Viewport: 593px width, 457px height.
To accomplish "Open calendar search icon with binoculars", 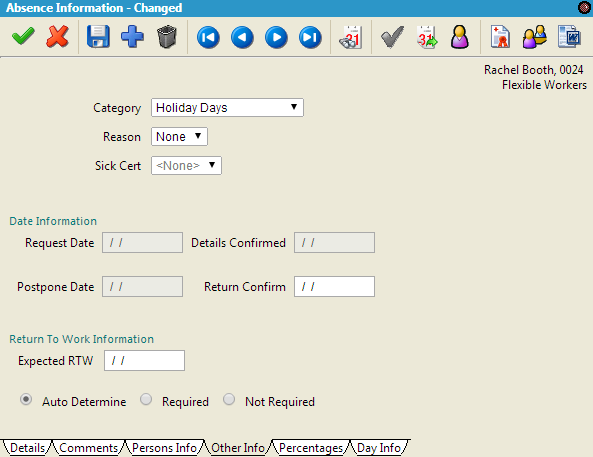I will tap(351, 37).
